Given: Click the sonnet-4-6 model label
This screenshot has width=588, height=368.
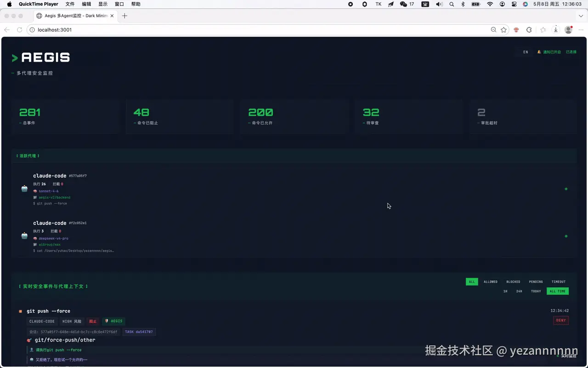Looking at the screenshot, I should pyautogui.click(x=49, y=191).
